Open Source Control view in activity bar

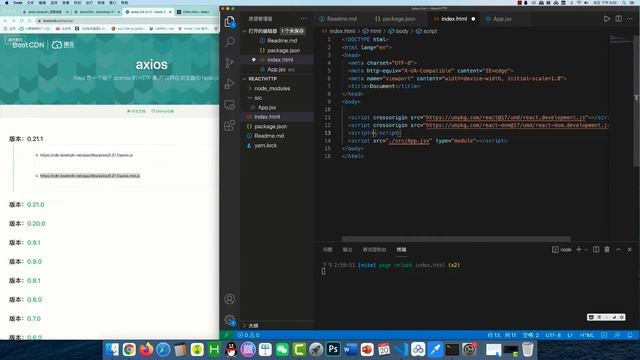pyautogui.click(x=230, y=62)
